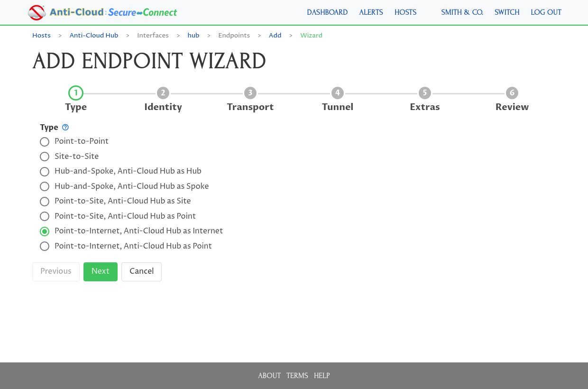Open the Add breadcrumb link

click(275, 36)
